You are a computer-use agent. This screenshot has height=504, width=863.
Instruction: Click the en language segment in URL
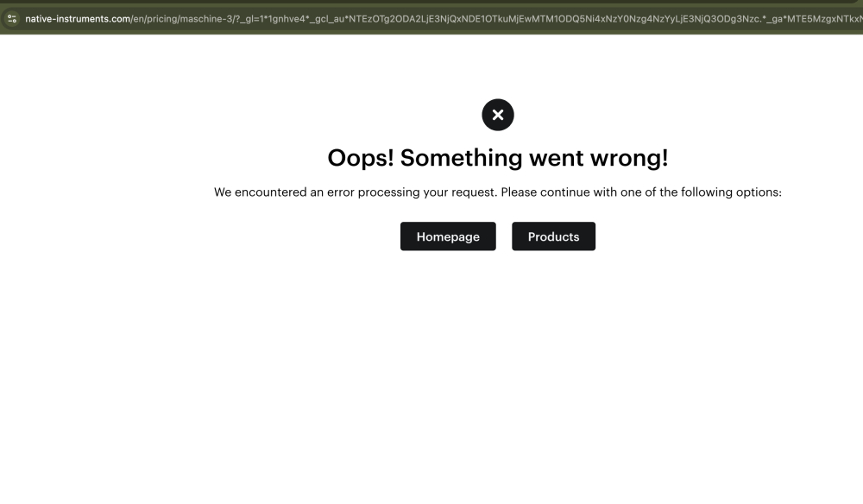tap(138, 19)
